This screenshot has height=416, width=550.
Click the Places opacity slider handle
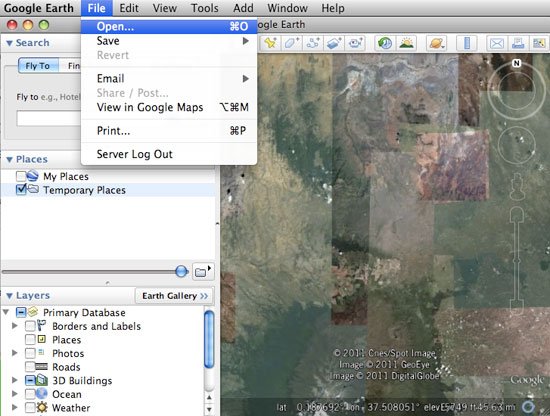[x=181, y=271]
